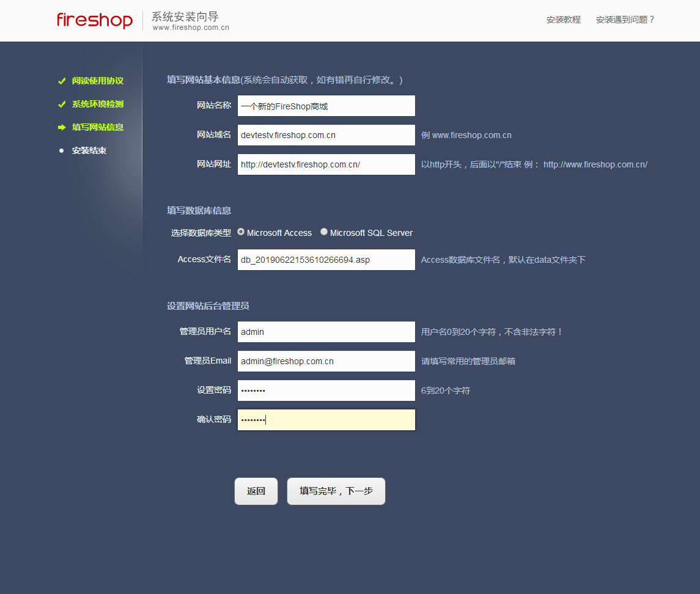The width and height of the screenshot is (700, 594).
Task: Select the 阅读使用协议 step
Action: (x=98, y=81)
